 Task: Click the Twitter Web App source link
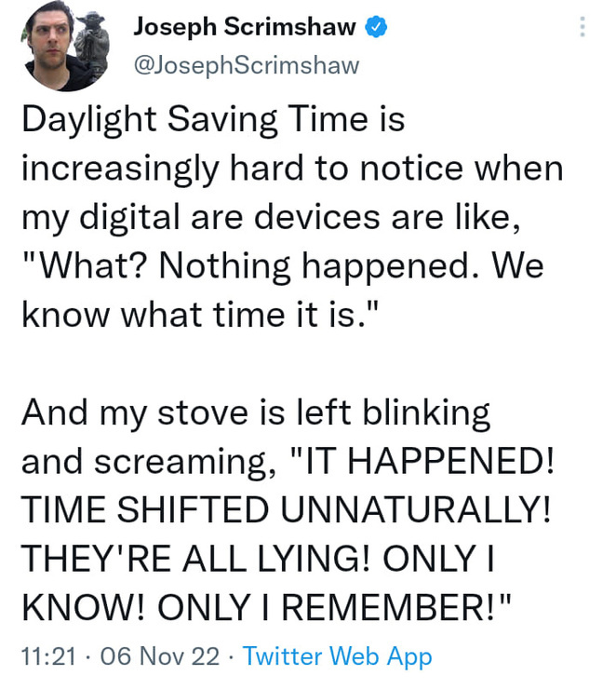coord(337,656)
